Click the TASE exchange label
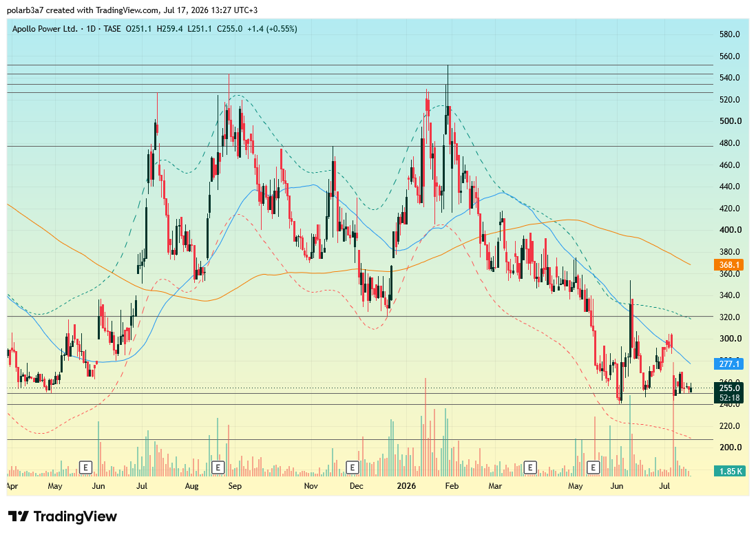756x537 pixels. 112,29
